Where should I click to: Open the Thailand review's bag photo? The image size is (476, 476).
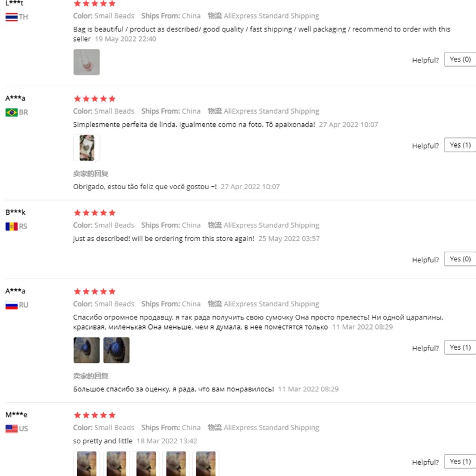pos(86,62)
